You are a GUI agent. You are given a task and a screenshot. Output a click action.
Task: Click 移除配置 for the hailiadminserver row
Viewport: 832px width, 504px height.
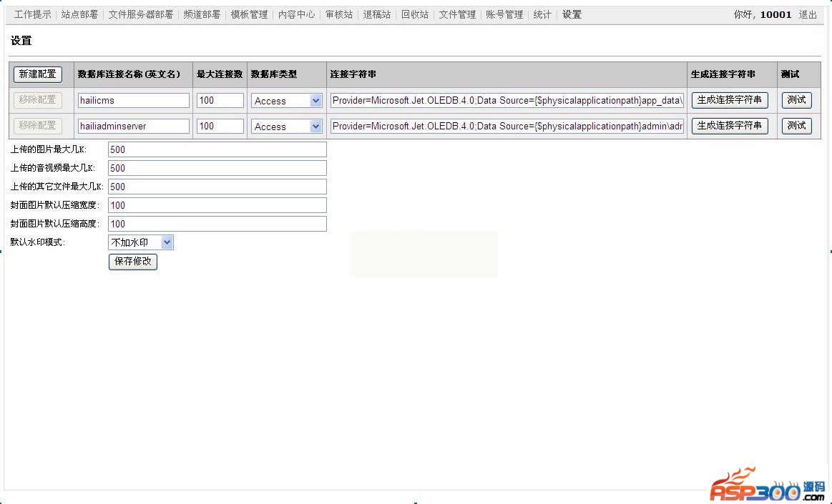(x=38, y=126)
